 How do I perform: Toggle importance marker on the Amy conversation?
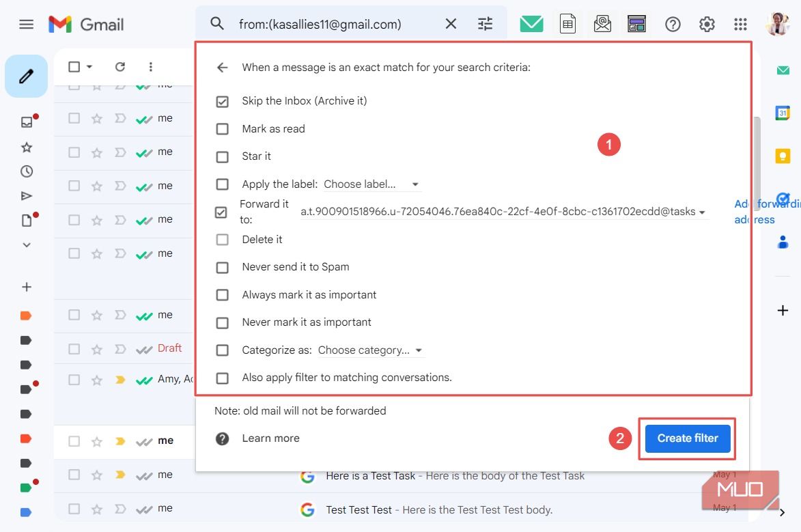pyautogui.click(x=120, y=380)
